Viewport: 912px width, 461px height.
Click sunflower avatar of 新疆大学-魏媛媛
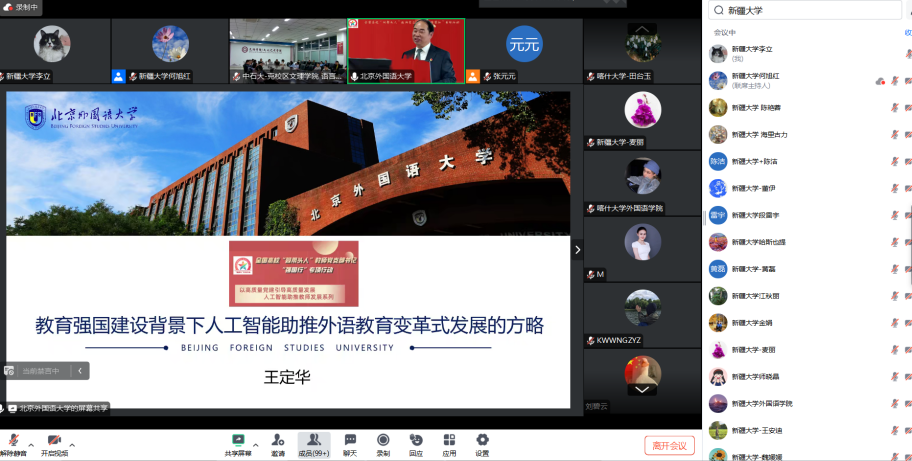tap(718, 455)
